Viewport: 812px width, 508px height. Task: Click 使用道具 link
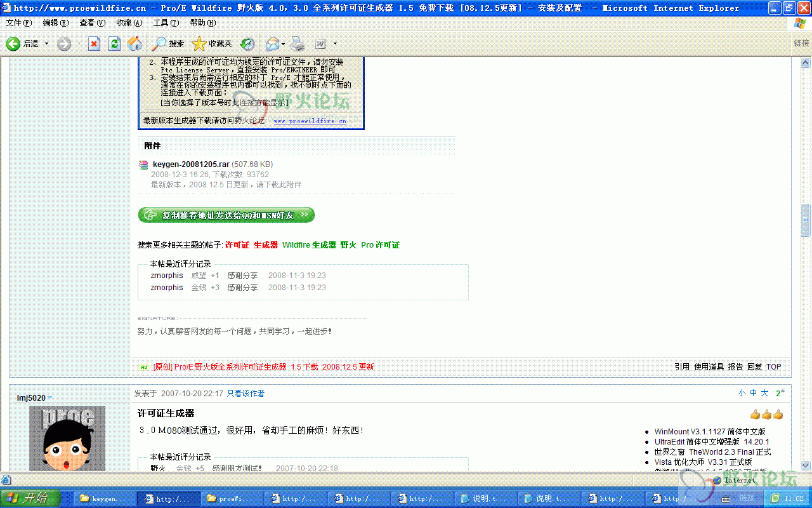(709, 367)
